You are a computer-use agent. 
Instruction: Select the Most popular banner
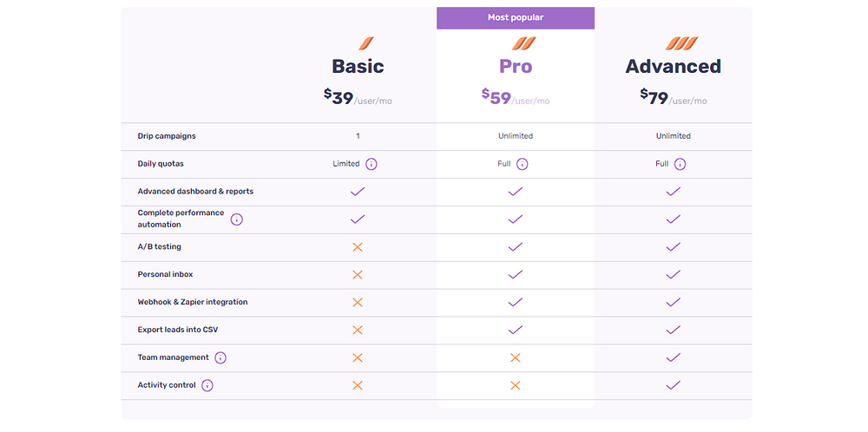pyautogui.click(x=516, y=17)
